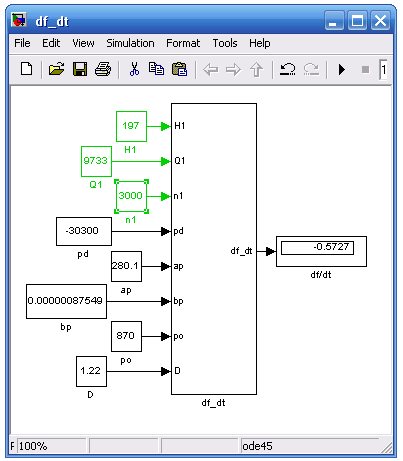Click the Forward arrow icon

(233, 70)
